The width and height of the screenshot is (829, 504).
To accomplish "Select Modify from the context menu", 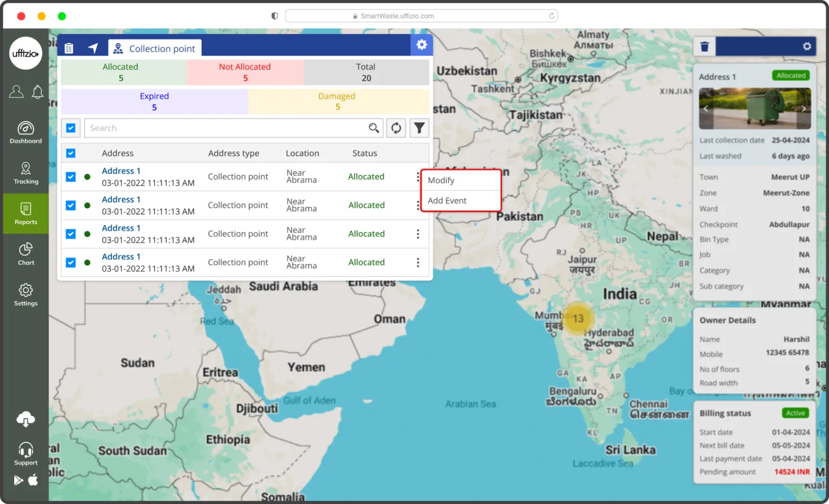I will [x=441, y=180].
